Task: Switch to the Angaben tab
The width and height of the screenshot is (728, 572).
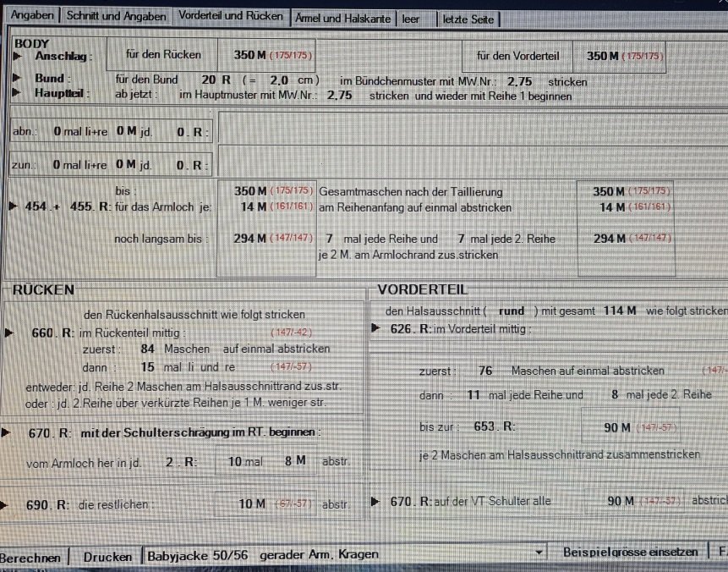Action: 31,16
